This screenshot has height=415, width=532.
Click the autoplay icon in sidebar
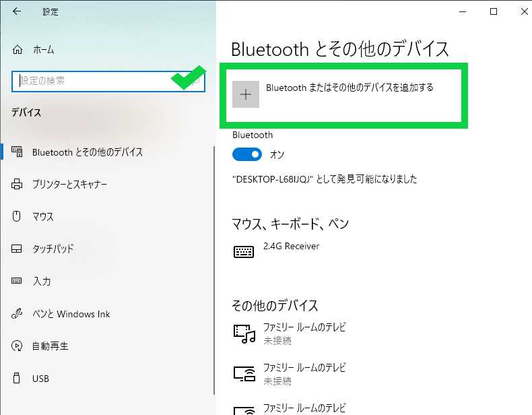click(x=17, y=346)
